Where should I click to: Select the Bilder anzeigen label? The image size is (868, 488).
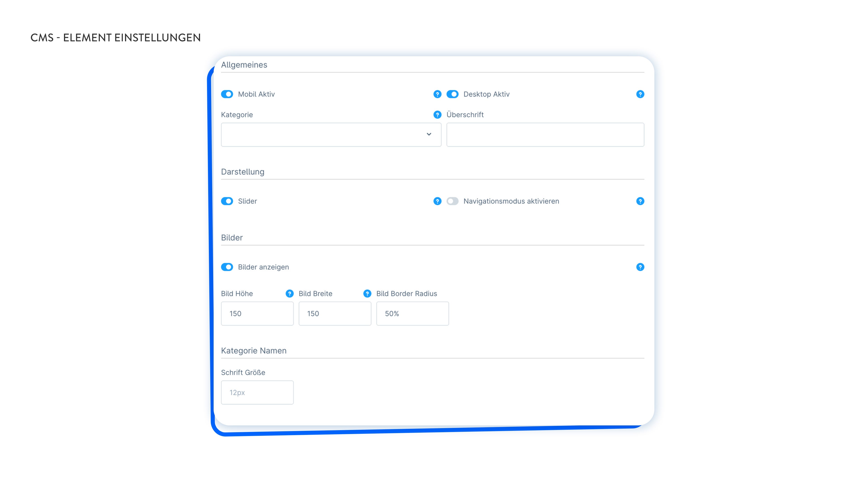click(263, 267)
